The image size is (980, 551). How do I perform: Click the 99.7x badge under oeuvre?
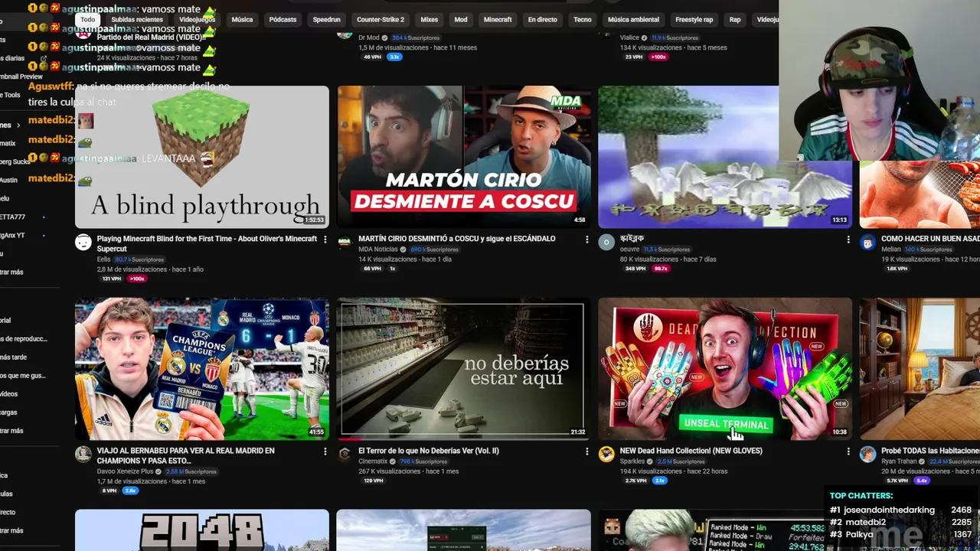click(661, 269)
